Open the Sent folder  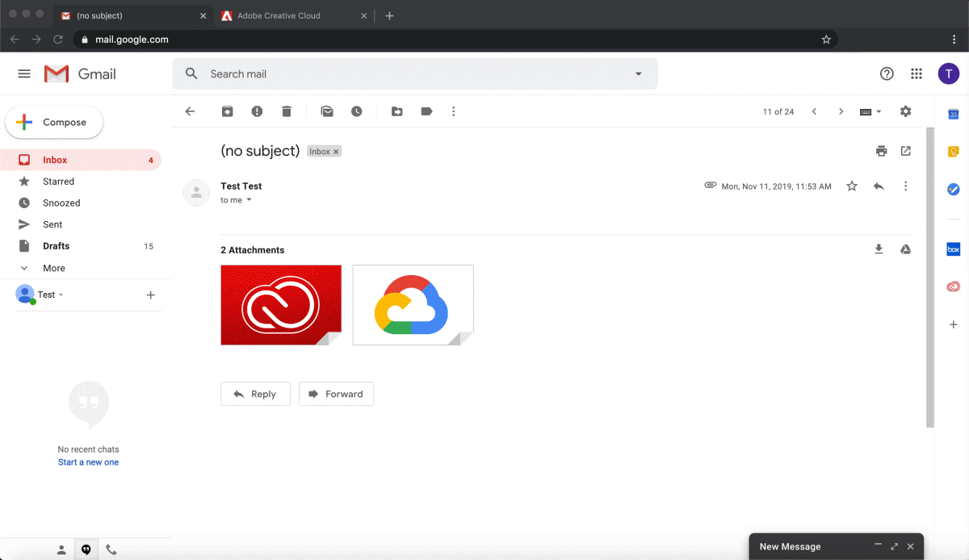[x=52, y=224]
